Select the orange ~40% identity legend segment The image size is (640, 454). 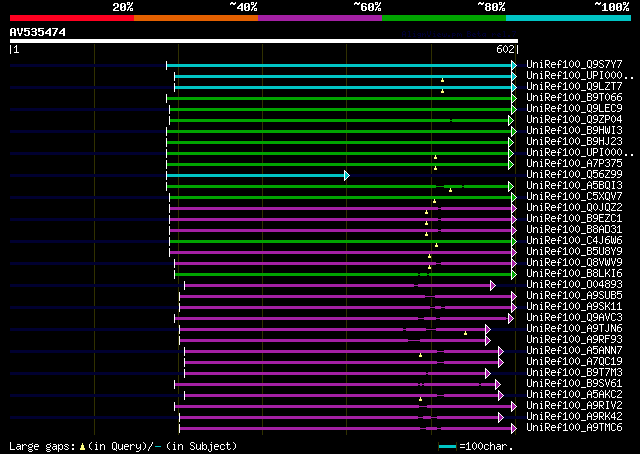coord(196,18)
